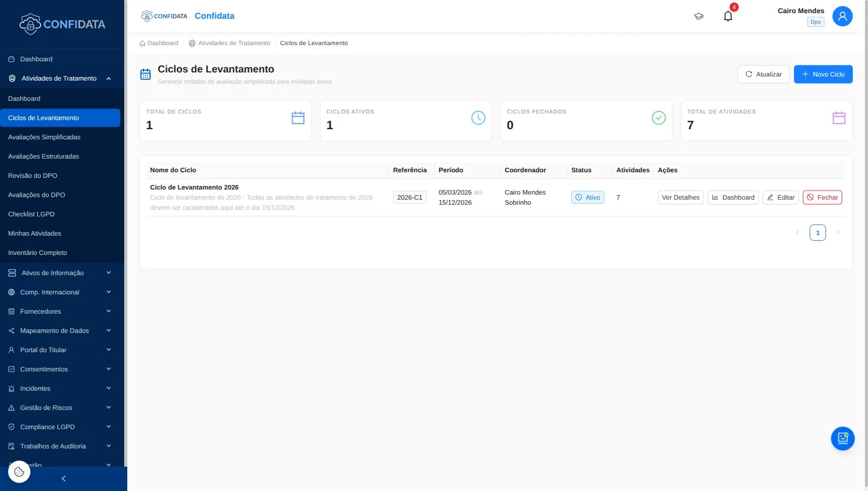Image resolution: width=868 pixels, height=491 pixels.
Task: Click the Fechar action to close the cycle
Action: point(822,197)
